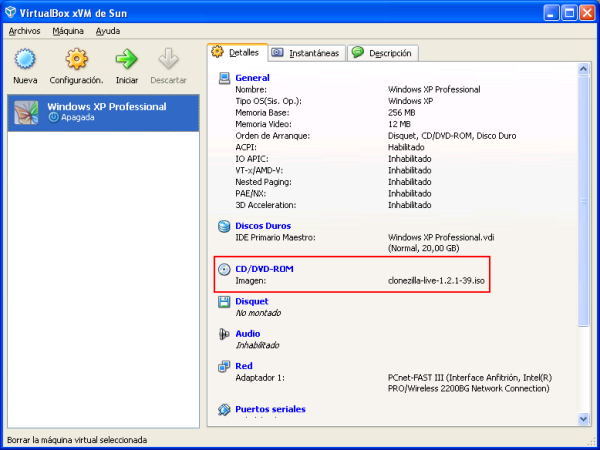Open the Archivo menu
Screen dimensions: 600x450
[x=24, y=31]
